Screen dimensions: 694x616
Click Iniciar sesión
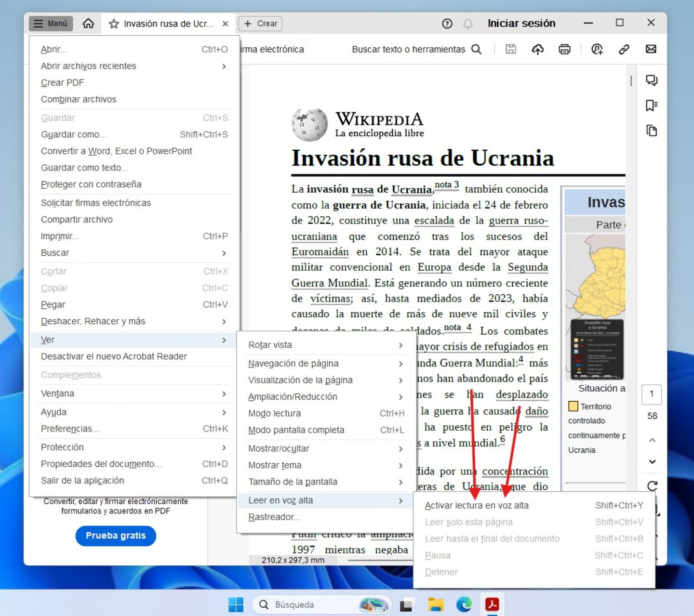(x=521, y=23)
